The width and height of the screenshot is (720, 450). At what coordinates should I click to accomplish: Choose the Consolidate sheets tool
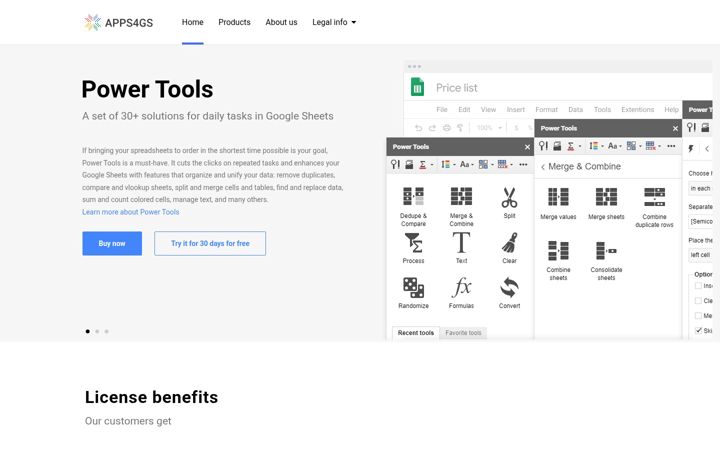(606, 260)
